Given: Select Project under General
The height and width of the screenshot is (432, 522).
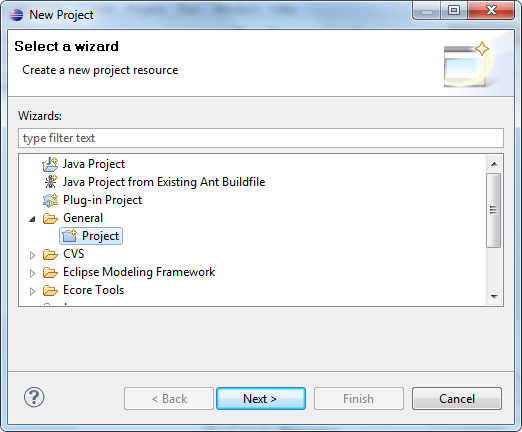Looking at the screenshot, I should pos(91,236).
